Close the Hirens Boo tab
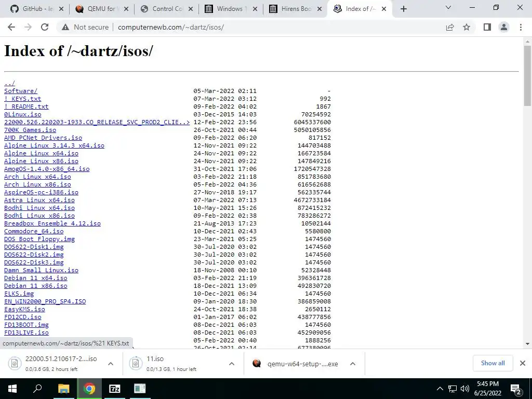Image resolution: width=532 pixels, height=399 pixels. pyautogui.click(x=320, y=9)
